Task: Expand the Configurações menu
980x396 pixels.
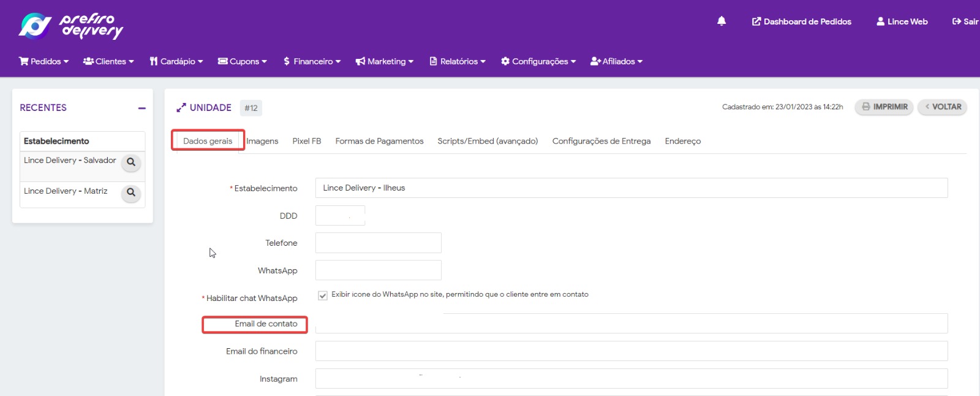Action: [538, 61]
